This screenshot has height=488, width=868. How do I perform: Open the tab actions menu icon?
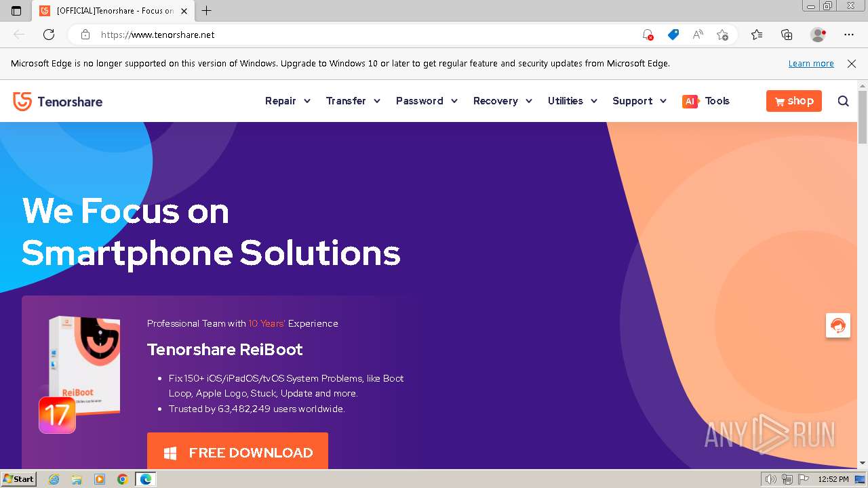tap(16, 11)
